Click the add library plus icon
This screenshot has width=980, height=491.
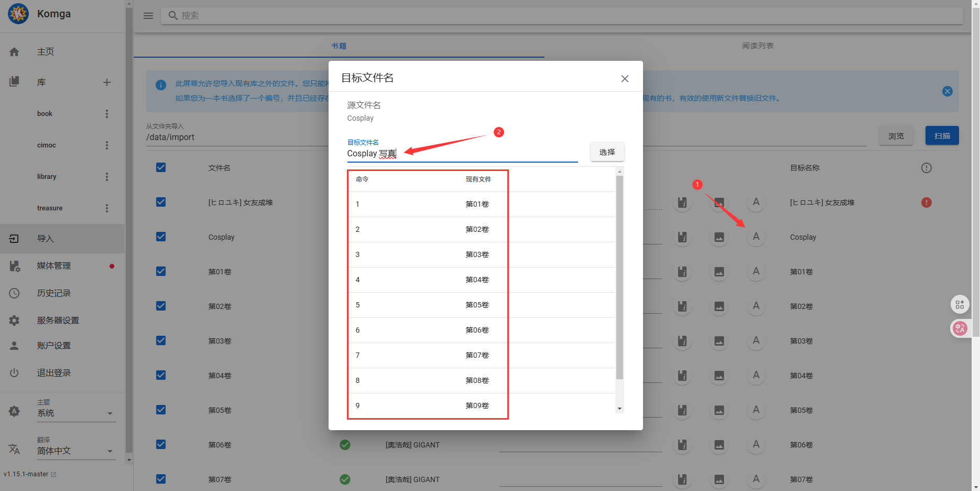click(x=107, y=82)
